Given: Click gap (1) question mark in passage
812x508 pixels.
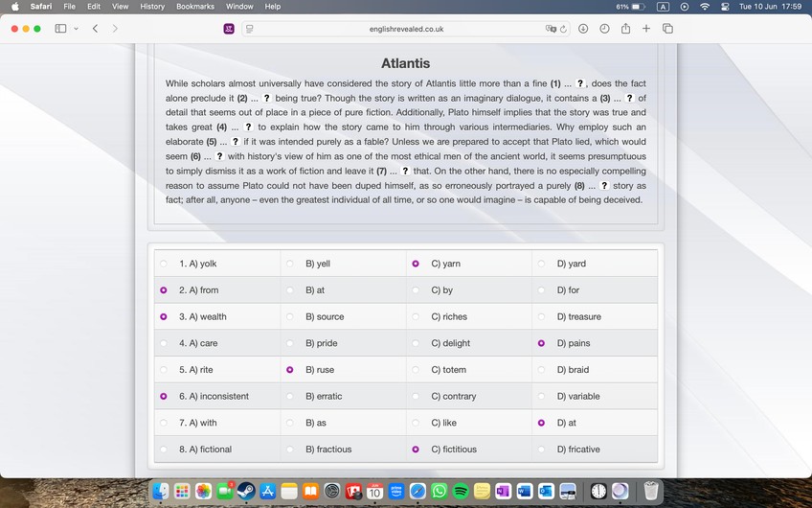Looking at the screenshot, I should 580,84.
